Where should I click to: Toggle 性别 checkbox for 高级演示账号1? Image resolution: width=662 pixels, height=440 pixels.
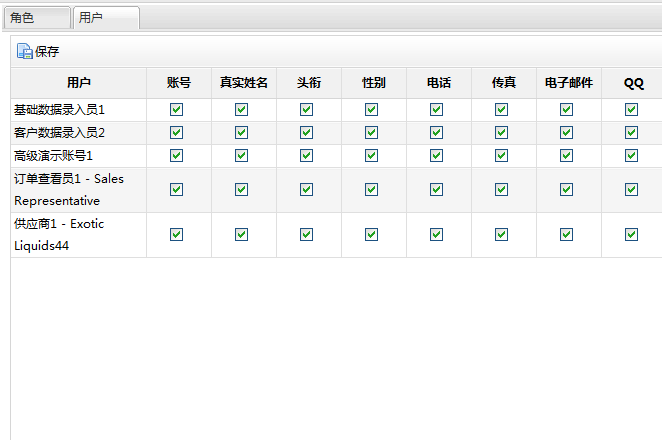(372, 156)
